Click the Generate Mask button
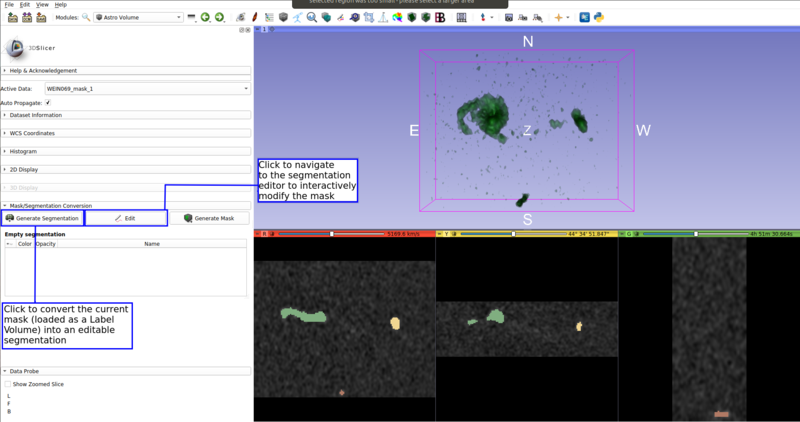800x422 pixels. (x=209, y=218)
